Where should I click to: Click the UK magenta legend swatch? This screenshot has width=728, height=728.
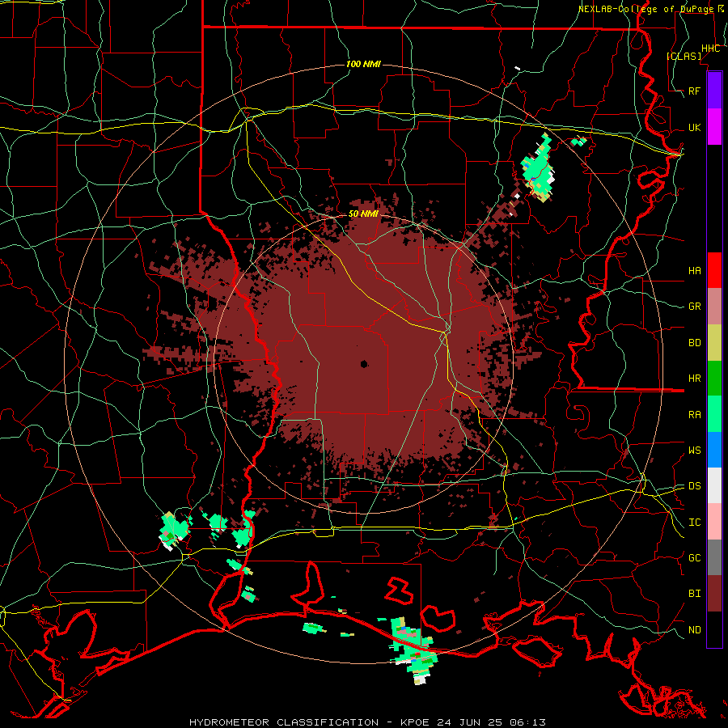pos(714,127)
